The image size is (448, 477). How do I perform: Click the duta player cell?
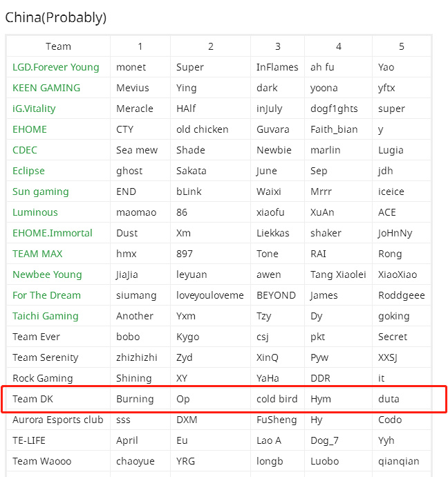pos(402,399)
